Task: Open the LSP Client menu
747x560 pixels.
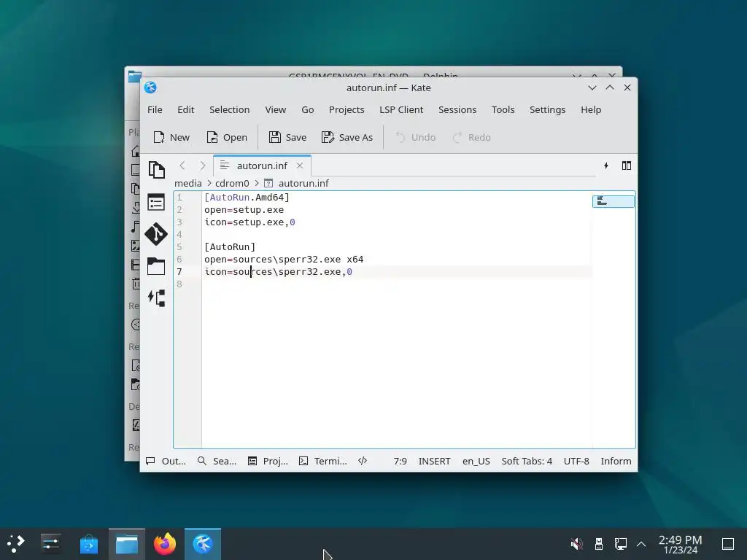Action: pyautogui.click(x=401, y=110)
